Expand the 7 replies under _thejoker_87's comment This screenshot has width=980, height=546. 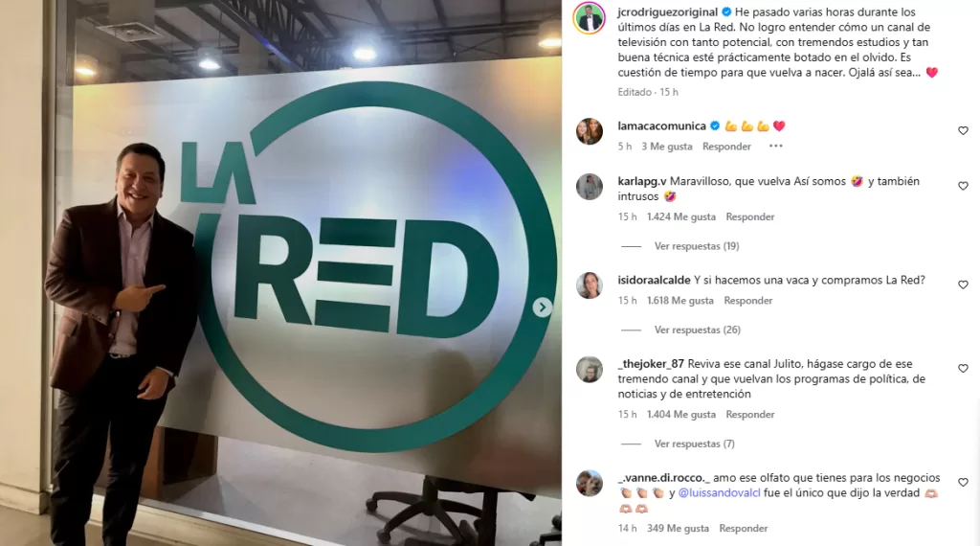[695, 444]
